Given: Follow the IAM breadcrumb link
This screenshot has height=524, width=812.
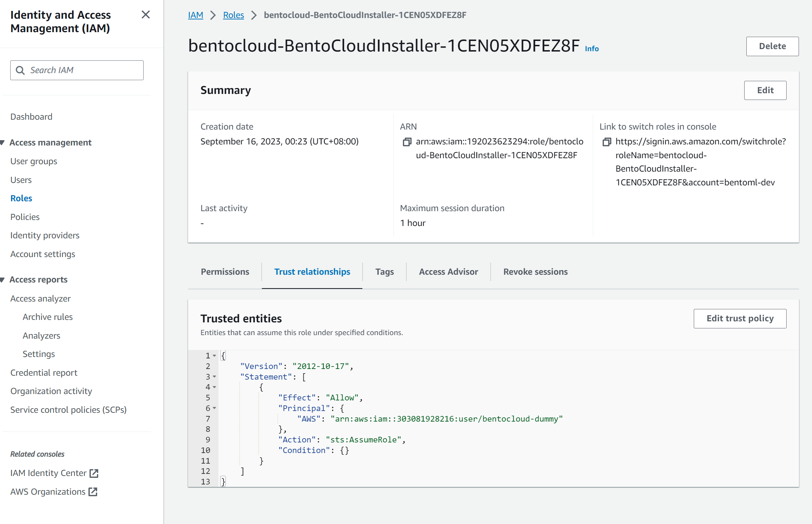Looking at the screenshot, I should pyautogui.click(x=196, y=15).
